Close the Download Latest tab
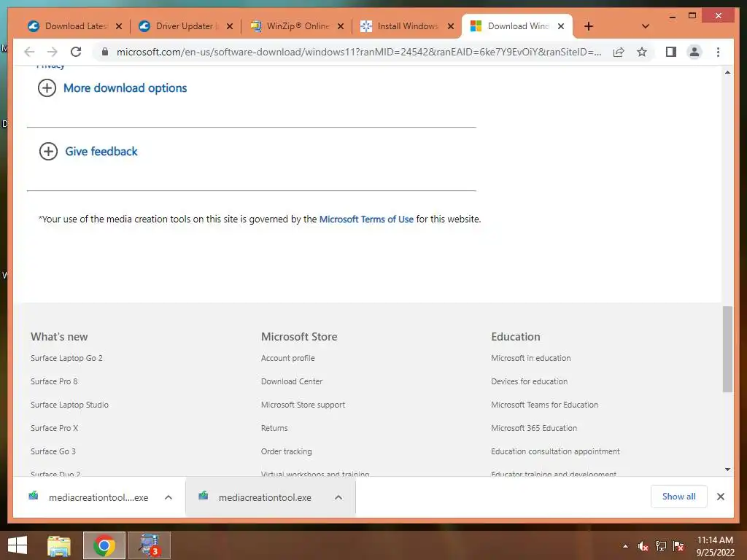This screenshot has height=560, width=747. [119, 26]
